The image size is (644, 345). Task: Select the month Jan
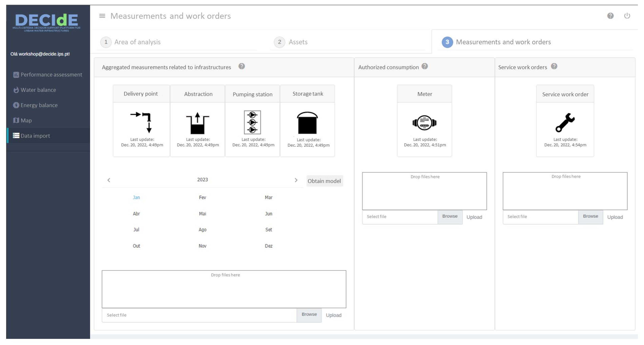click(x=136, y=197)
